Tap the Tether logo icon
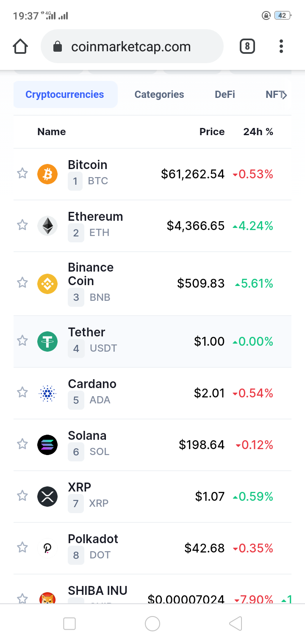This screenshot has width=305, height=644. (47, 341)
